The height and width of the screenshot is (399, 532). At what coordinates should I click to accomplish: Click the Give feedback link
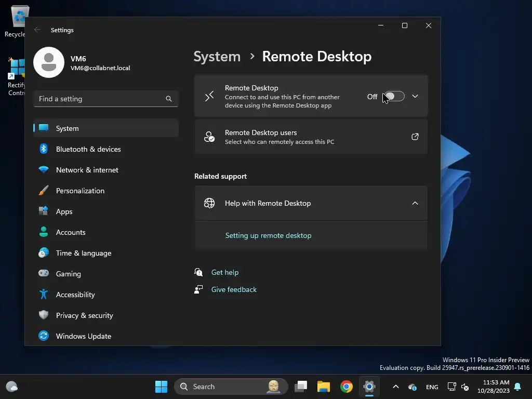coord(234,290)
